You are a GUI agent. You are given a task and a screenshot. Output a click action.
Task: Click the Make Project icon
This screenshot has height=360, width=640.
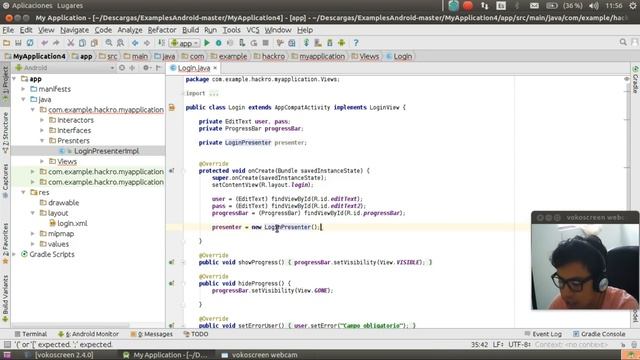point(162,43)
